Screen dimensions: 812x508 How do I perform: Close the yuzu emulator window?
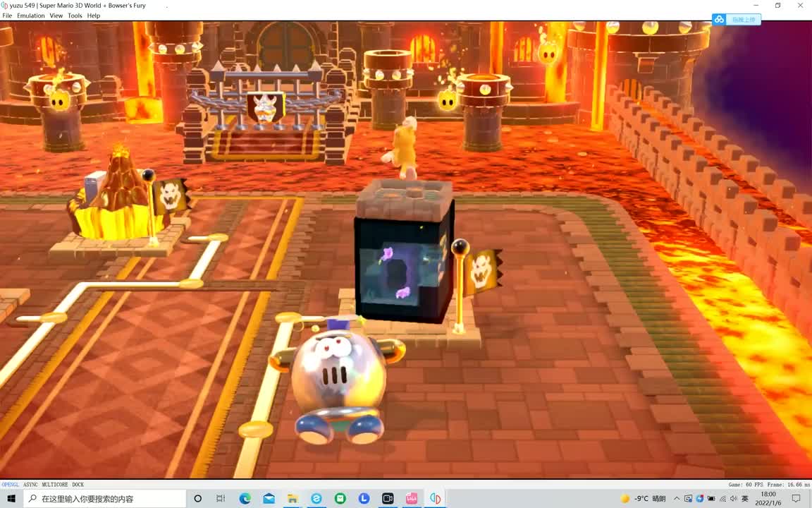pyautogui.click(x=800, y=5)
